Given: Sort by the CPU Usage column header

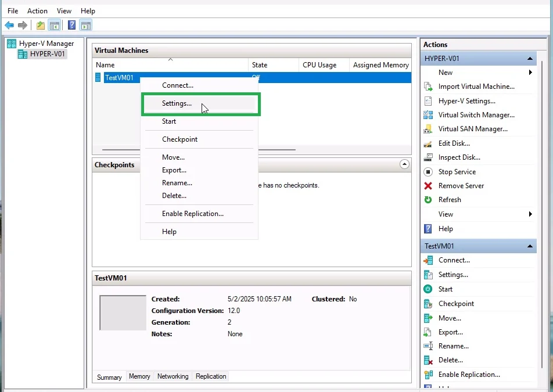Looking at the screenshot, I should click(x=324, y=65).
